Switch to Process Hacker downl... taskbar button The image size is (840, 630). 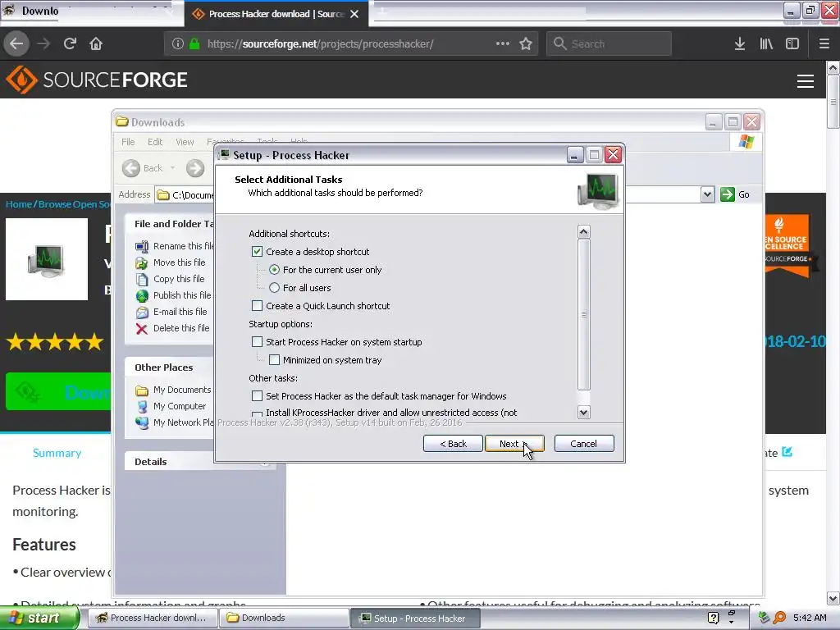[152, 618]
